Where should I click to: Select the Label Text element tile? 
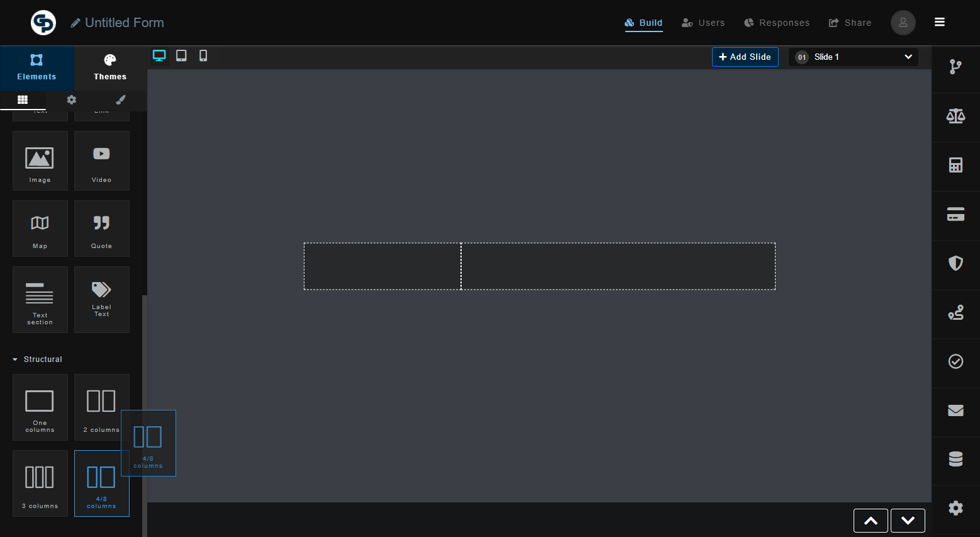click(102, 300)
